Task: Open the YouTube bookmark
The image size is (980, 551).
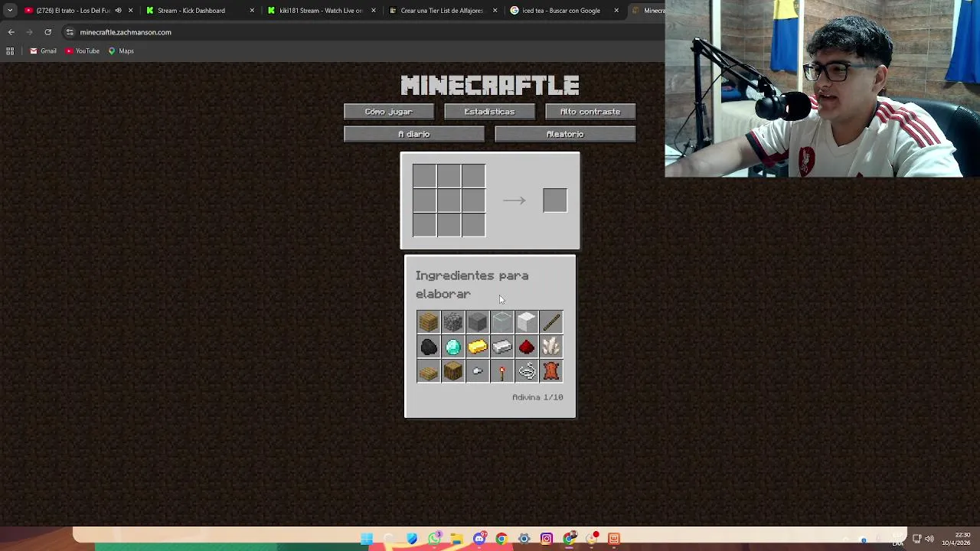Action: (82, 51)
